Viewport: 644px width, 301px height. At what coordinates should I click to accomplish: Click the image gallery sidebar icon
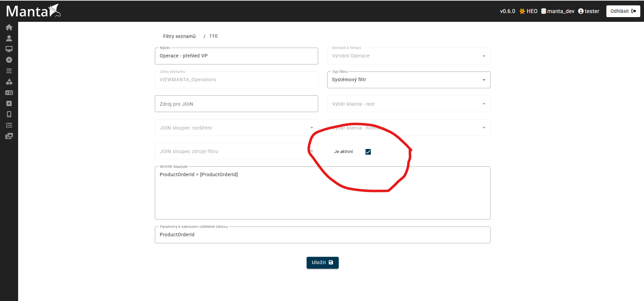point(9,136)
